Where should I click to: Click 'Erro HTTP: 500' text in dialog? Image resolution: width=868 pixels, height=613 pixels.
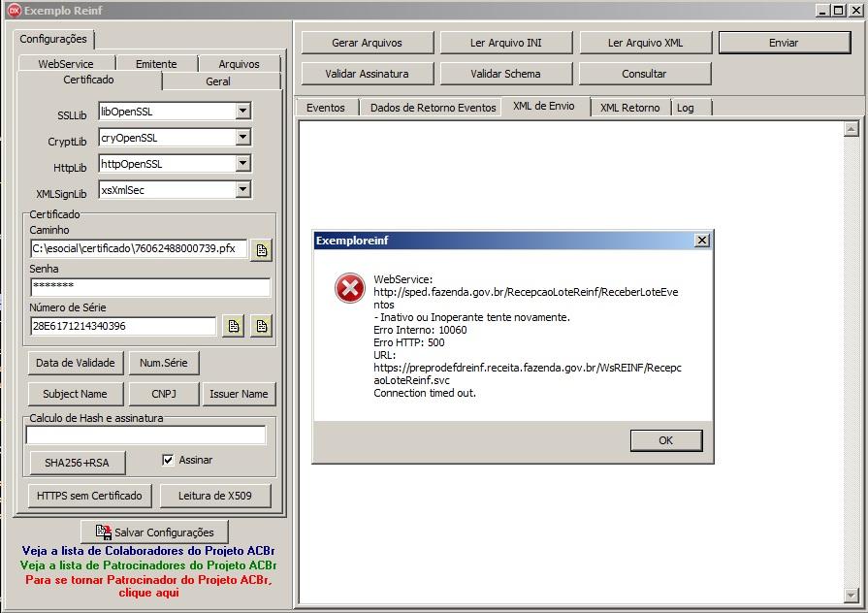[x=409, y=342]
